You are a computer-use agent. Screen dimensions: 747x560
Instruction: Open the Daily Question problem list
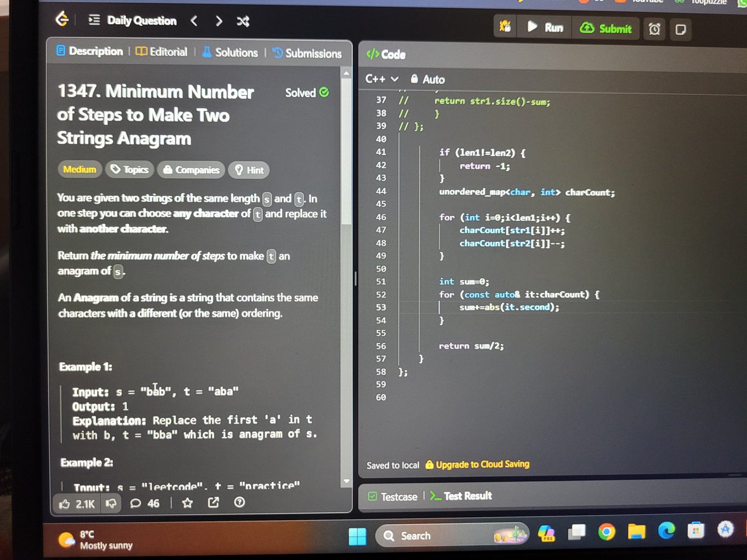(133, 21)
